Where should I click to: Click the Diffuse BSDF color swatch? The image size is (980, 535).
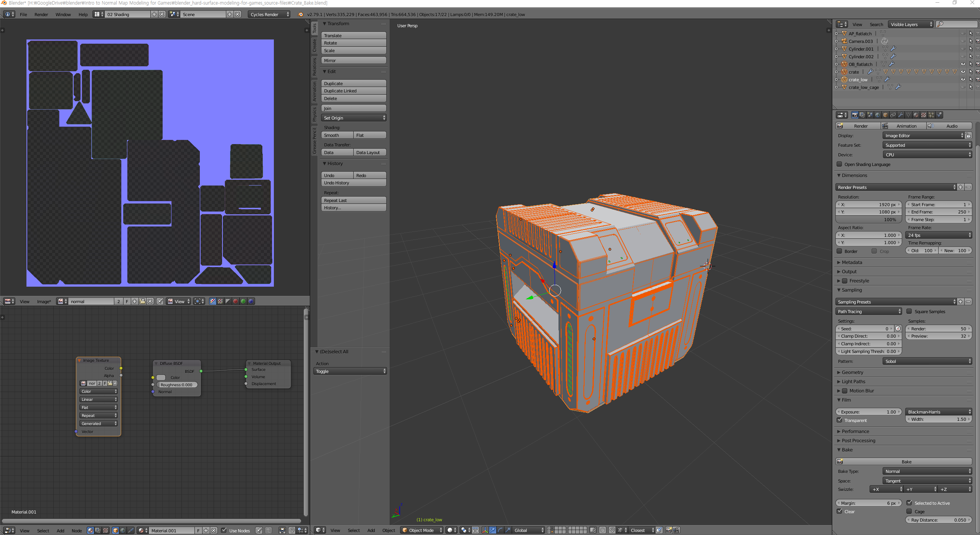click(161, 377)
